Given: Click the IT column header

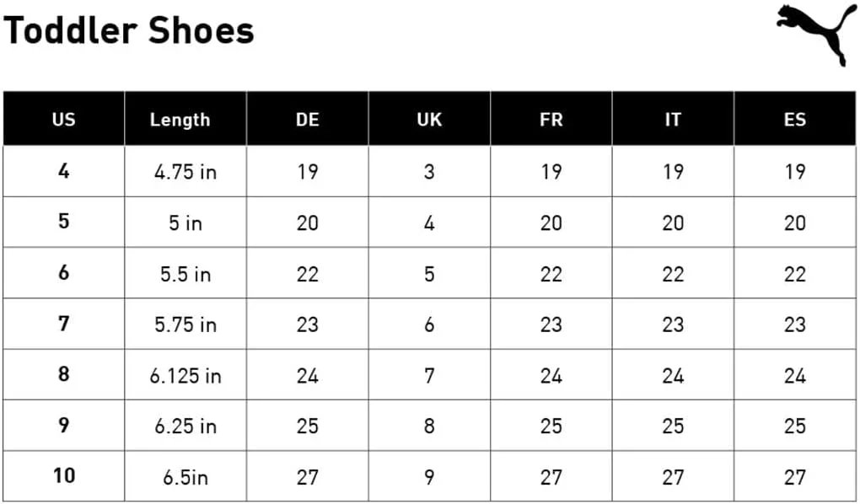Looking at the screenshot, I should pos(672,120).
